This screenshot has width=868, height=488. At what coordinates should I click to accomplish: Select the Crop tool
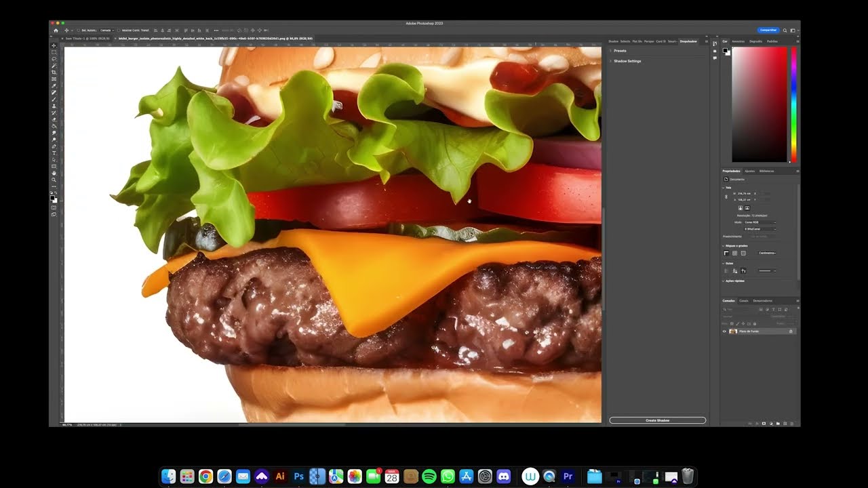[x=54, y=72]
